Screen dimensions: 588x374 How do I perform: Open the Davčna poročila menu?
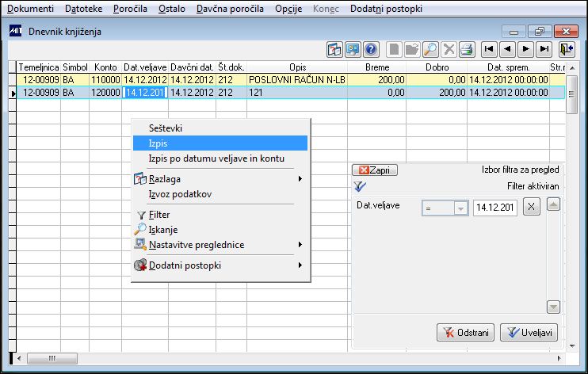coord(230,9)
